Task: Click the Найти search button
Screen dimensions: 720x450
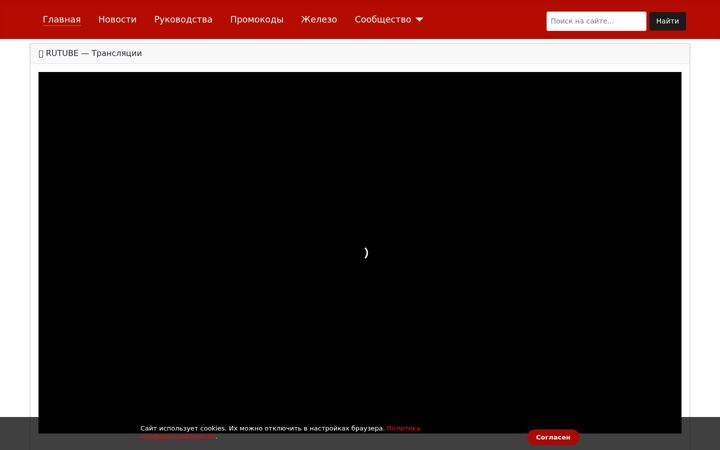Action: pos(667,21)
